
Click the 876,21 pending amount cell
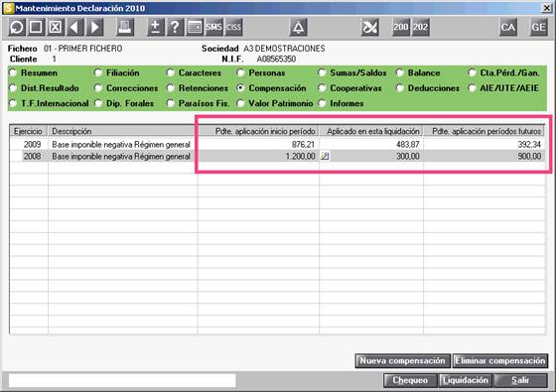258,144
